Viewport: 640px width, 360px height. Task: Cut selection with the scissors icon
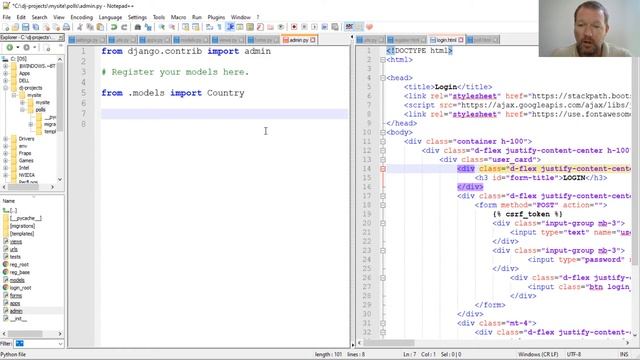80,27
